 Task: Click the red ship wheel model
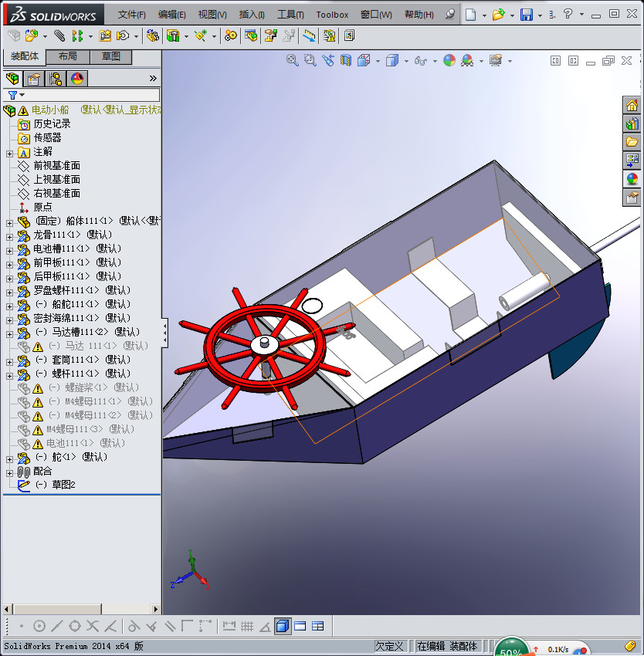[264, 347]
